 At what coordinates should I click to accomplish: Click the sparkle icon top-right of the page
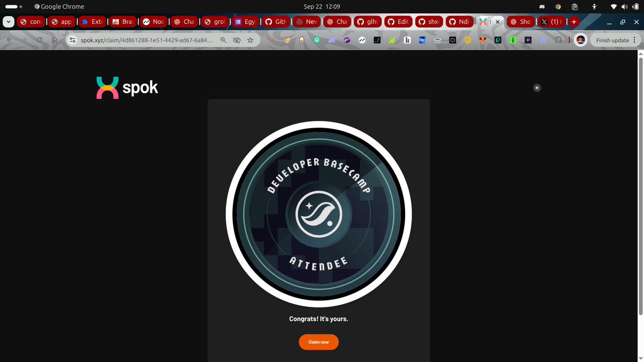pos(537,87)
